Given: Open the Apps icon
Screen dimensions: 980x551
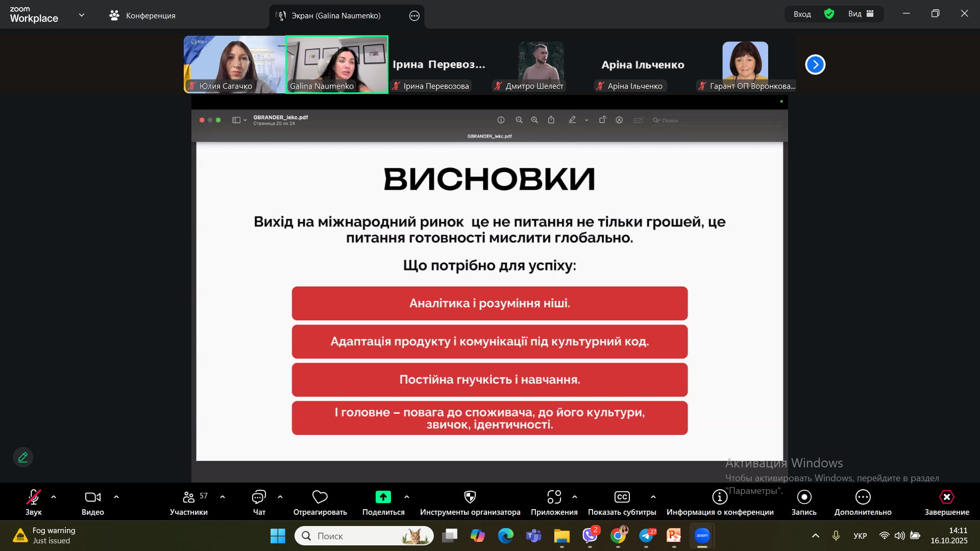Looking at the screenshot, I should click(554, 497).
